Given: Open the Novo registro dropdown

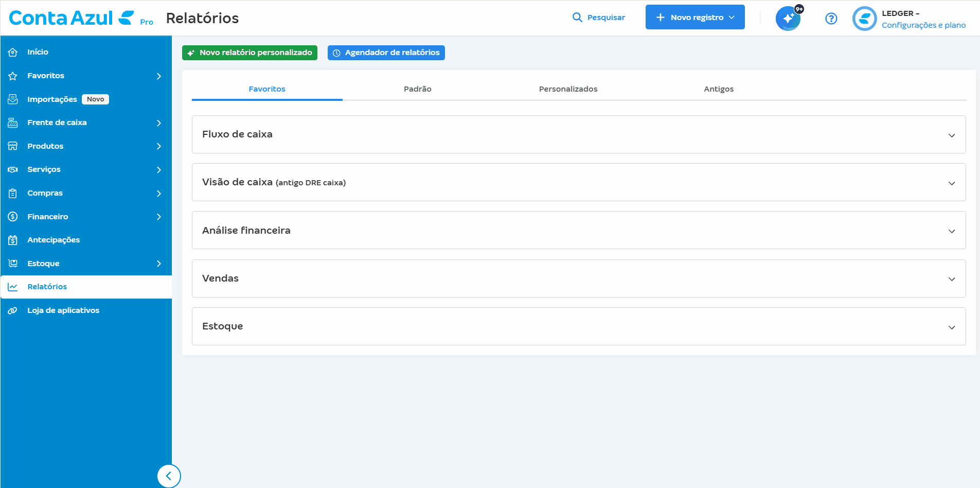Looking at the screenshot, I should point(695,17).
